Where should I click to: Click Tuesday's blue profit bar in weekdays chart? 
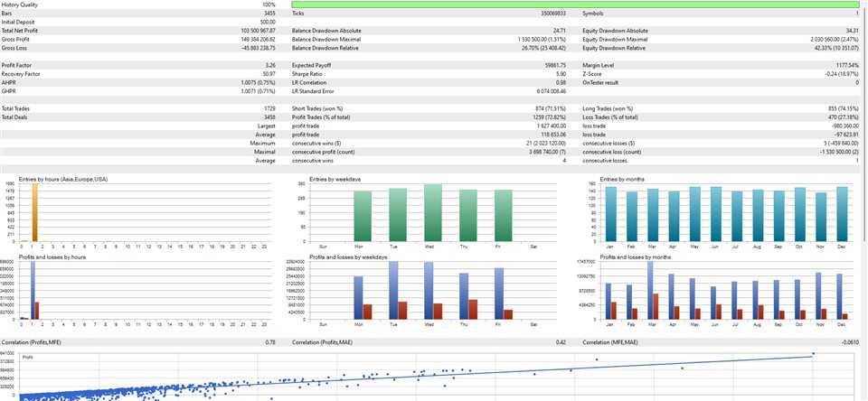392,289
